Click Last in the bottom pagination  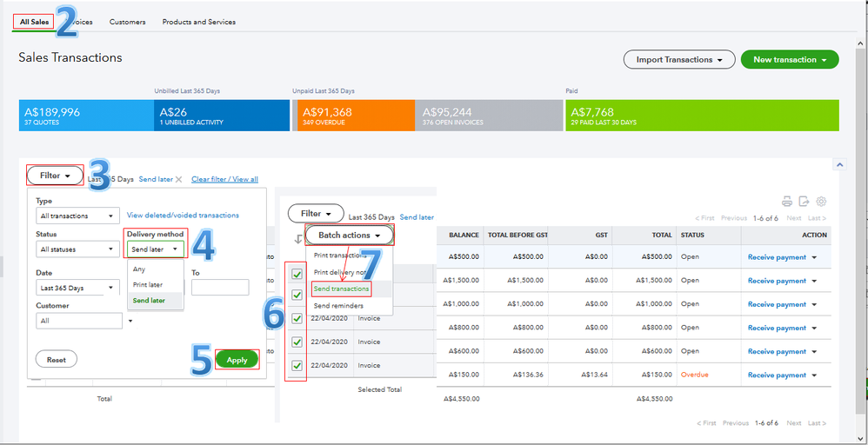coord(817,423)
